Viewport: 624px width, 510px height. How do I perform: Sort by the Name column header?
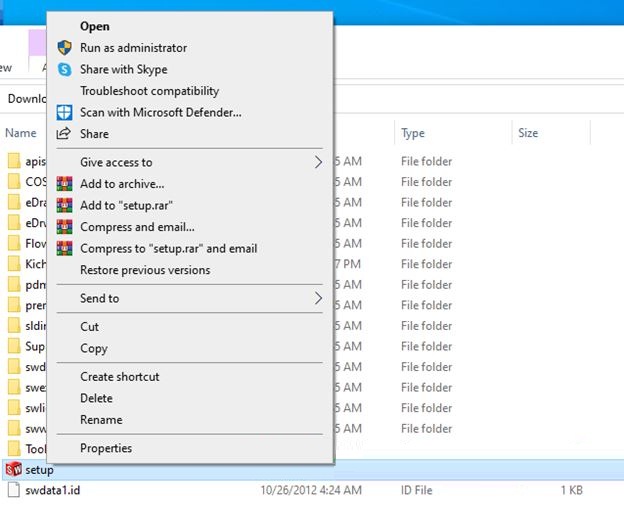click(x=21, y=133)
